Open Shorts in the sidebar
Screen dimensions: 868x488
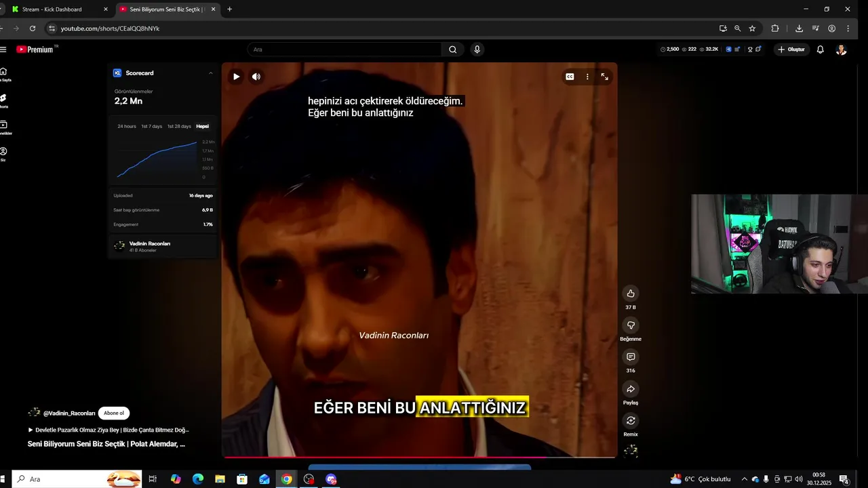pos(3,101)
